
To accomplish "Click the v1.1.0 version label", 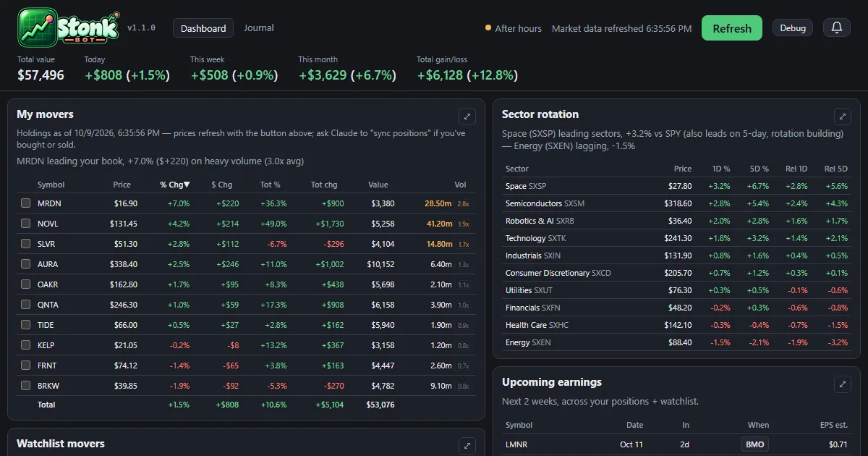I will point(141,28).
